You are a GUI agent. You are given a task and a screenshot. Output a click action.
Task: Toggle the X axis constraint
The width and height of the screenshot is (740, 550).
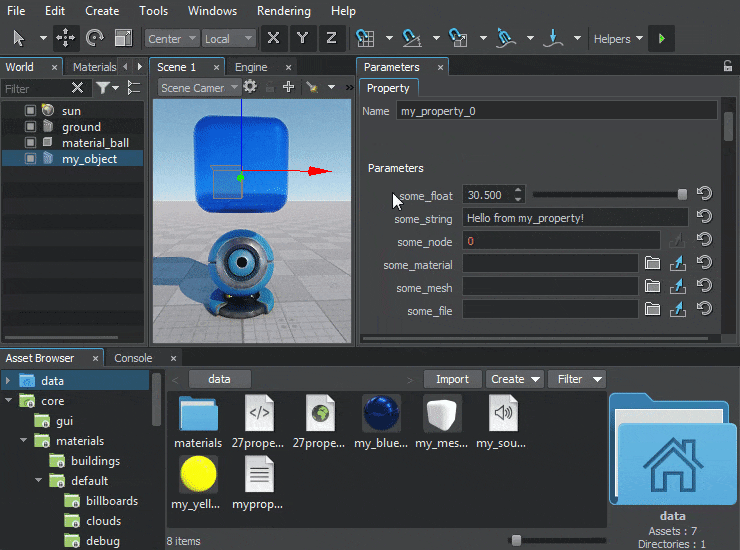(x=273, y=38)
